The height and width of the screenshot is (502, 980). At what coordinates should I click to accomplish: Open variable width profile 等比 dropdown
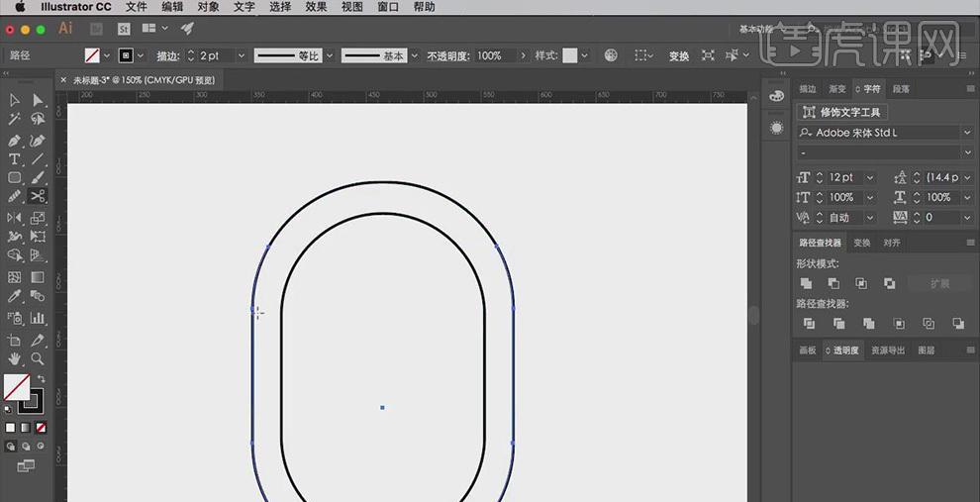tap(330, 55)
